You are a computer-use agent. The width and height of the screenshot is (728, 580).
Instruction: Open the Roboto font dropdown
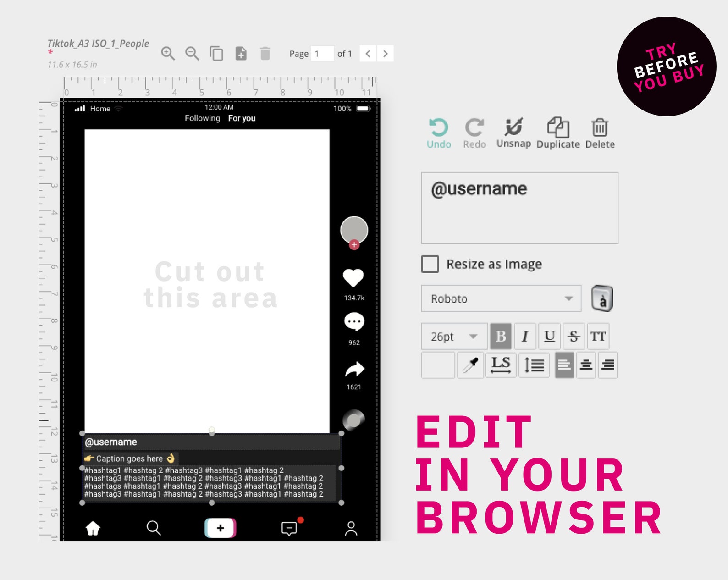click(x=501, y=298)
